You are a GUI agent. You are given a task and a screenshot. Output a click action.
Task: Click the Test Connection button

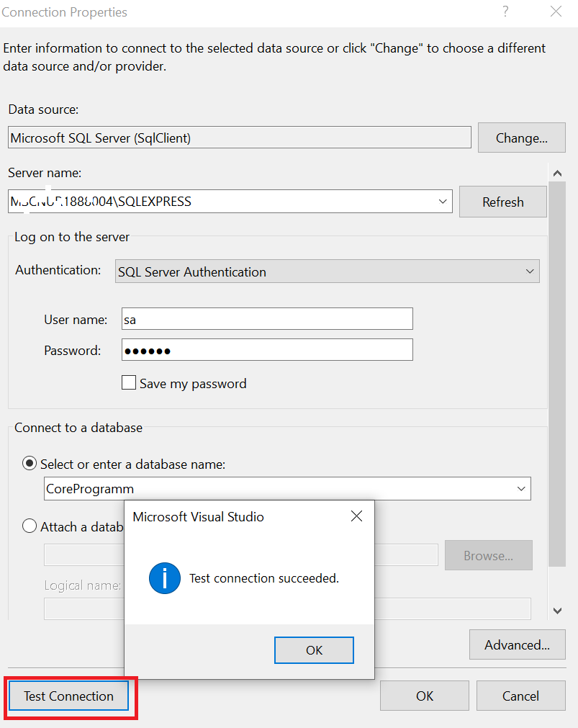[68, 696]
